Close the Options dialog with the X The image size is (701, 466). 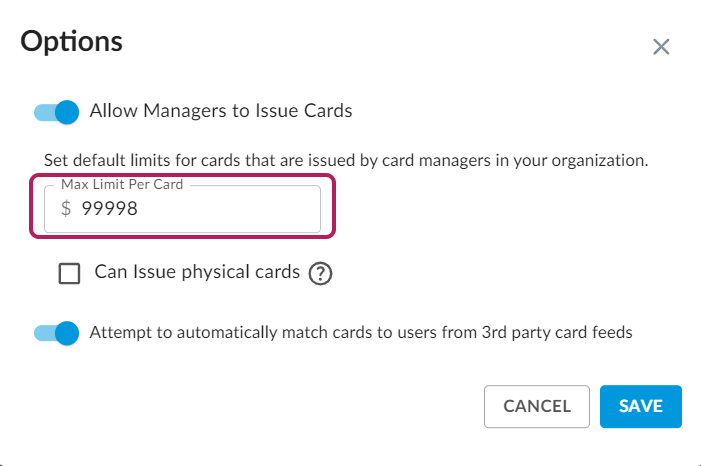(660, 47)
